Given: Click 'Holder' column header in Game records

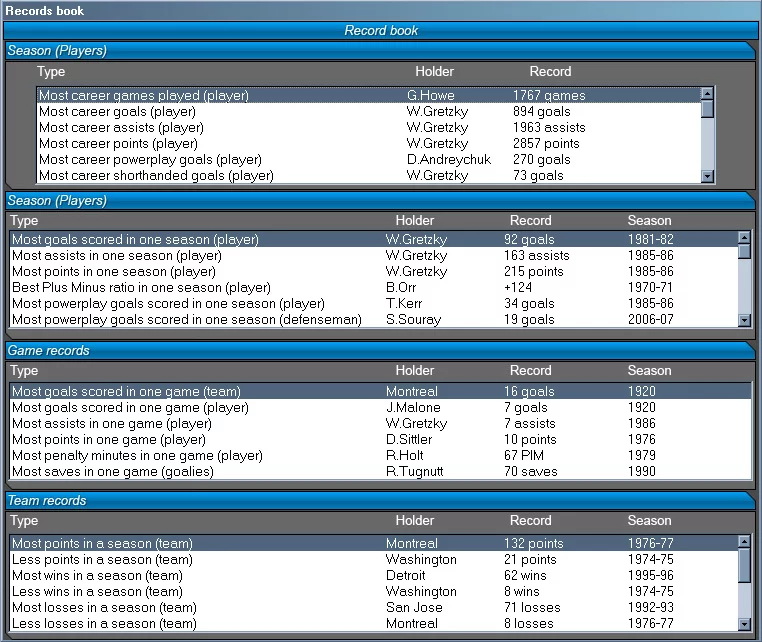Looking at the screenshot, I should (415, 370).
